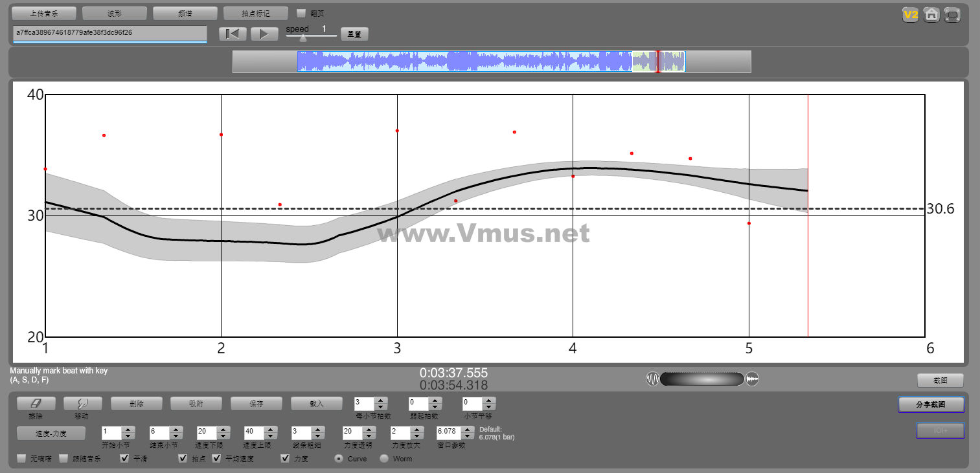The width and height of the screenshot is (980, 473).
Task: Toggle the fullscreen icon
Action: [x=952, y=15]
